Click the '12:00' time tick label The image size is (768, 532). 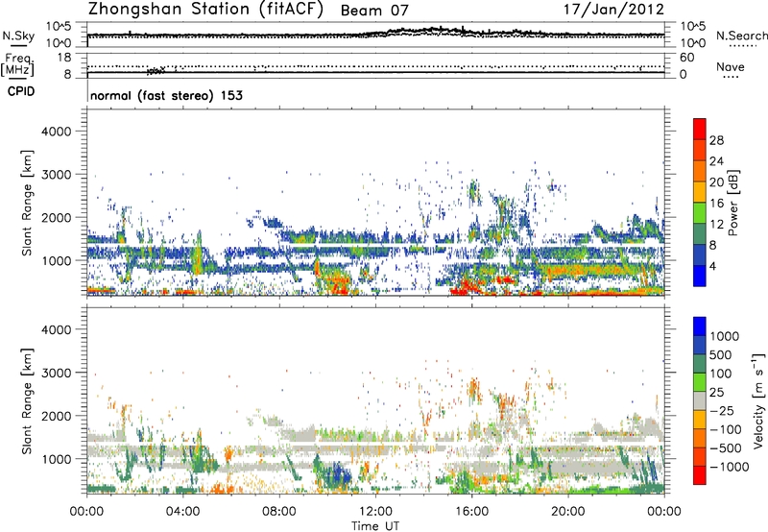click(375, 512)
